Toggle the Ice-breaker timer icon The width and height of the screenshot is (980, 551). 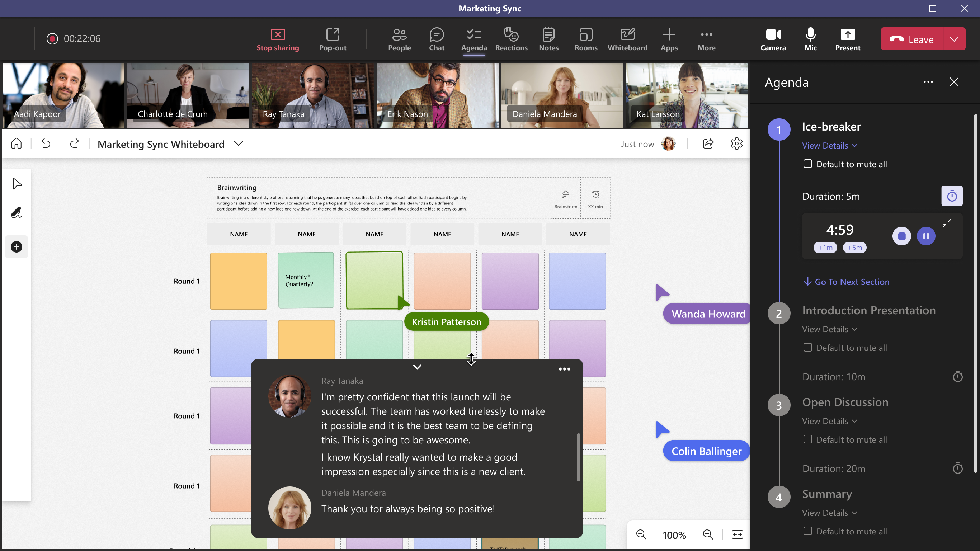(951, 196)
